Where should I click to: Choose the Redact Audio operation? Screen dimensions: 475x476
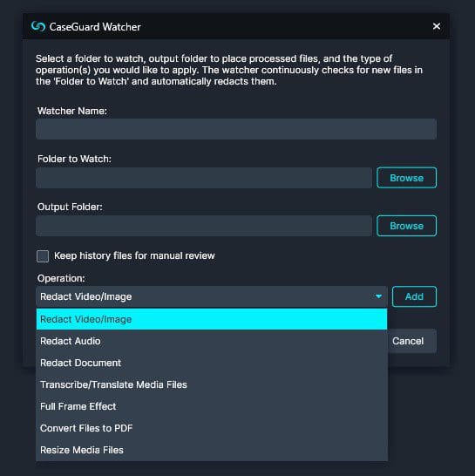[212, 341]
